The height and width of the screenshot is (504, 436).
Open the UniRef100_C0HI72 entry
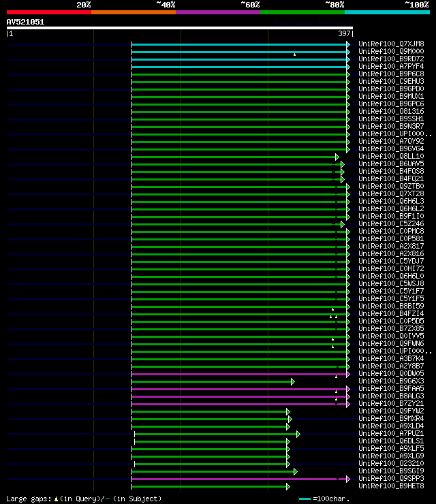pyautogui.click(x=391, y=268)
